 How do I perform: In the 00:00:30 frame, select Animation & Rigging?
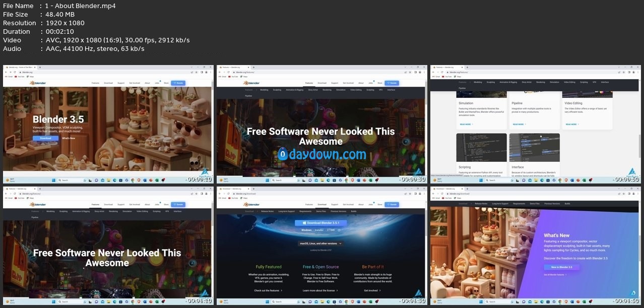coord(295,90)
